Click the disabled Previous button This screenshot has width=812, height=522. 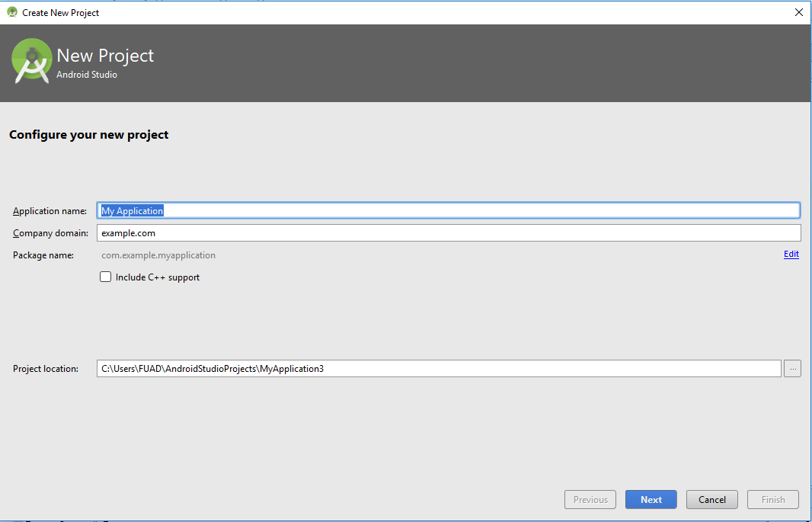[x=590, y=499]
